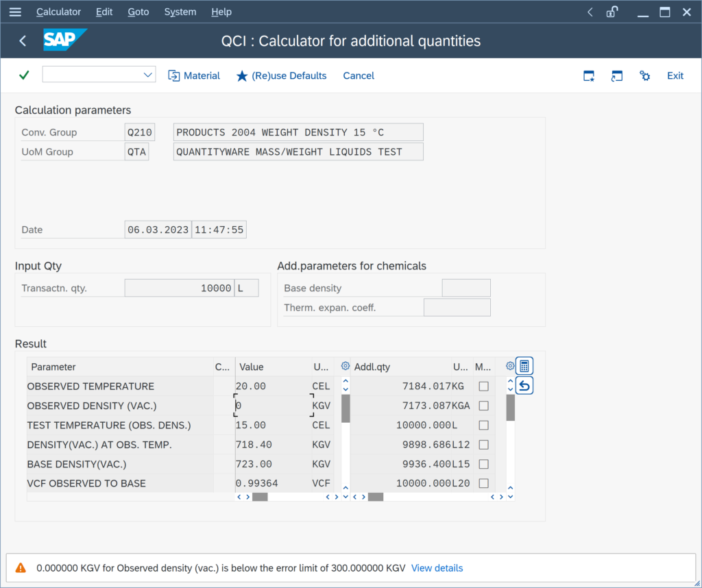Click the UoM Group field QTA
Viewport: 702px width, 588px height.
pyautogui.click(x=136, y=151)
